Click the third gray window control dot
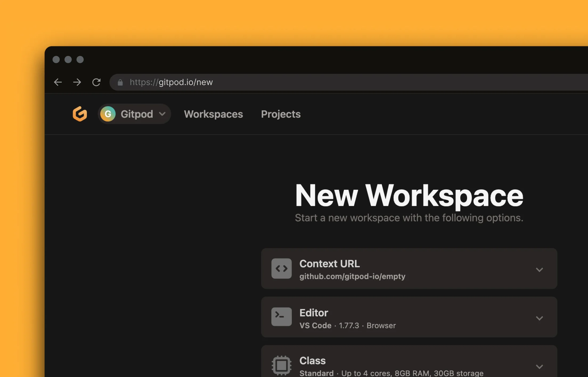The image size is (588, 377). 80,59
